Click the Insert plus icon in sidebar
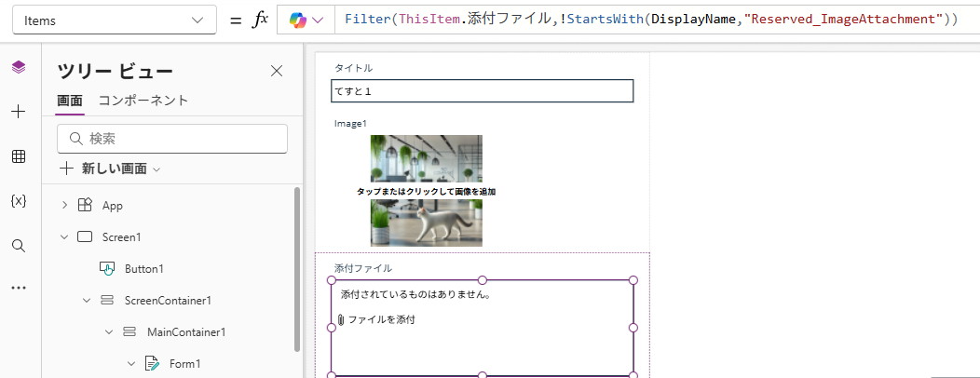Viewport: 980px width, 378px height. (x=19, y=112)
